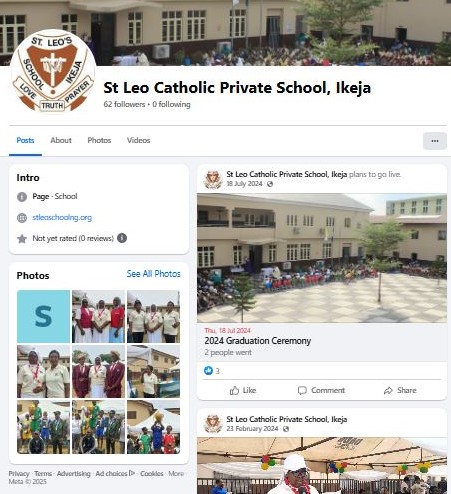
Task: Click the globe privacy icon on 18 July post
Action: tap(270, 184)
